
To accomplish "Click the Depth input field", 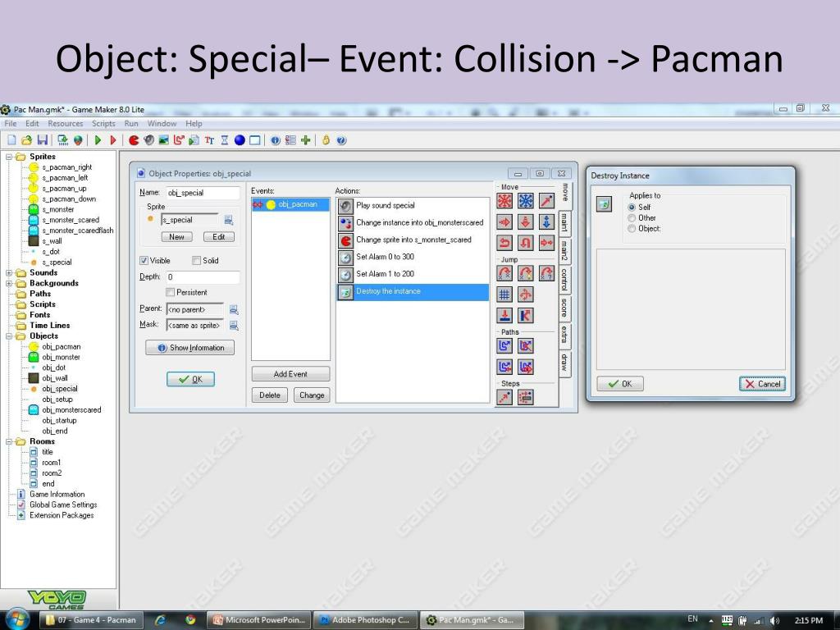I will (x=203, y=277).
